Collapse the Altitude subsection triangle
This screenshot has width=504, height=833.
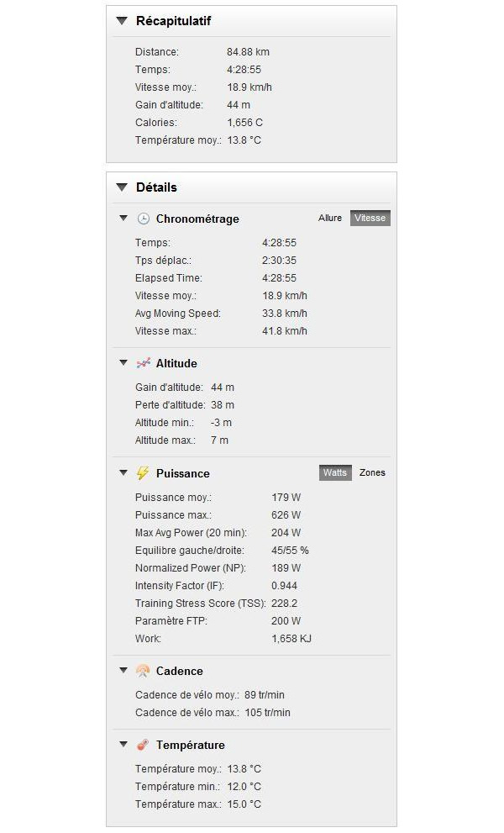tap(123, 363)
